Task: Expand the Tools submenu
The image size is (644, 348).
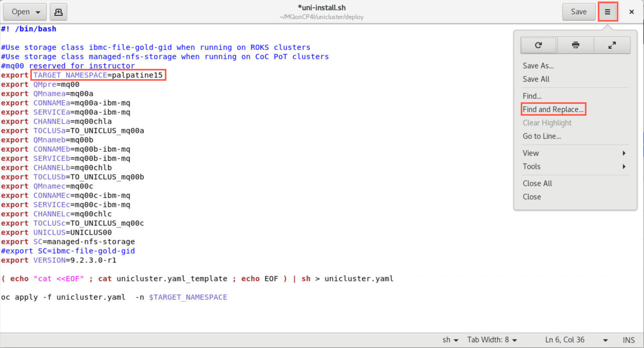Action: click(575, 167)
